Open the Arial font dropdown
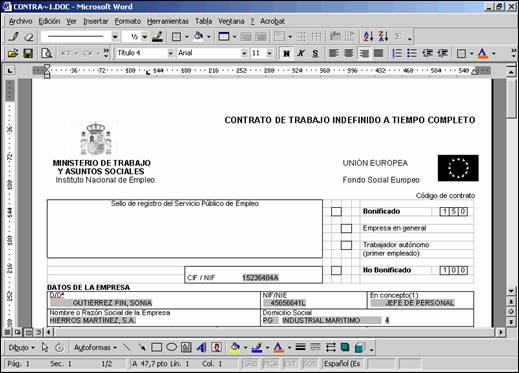This screenshot has width=519, height=373. pos(244,53)
